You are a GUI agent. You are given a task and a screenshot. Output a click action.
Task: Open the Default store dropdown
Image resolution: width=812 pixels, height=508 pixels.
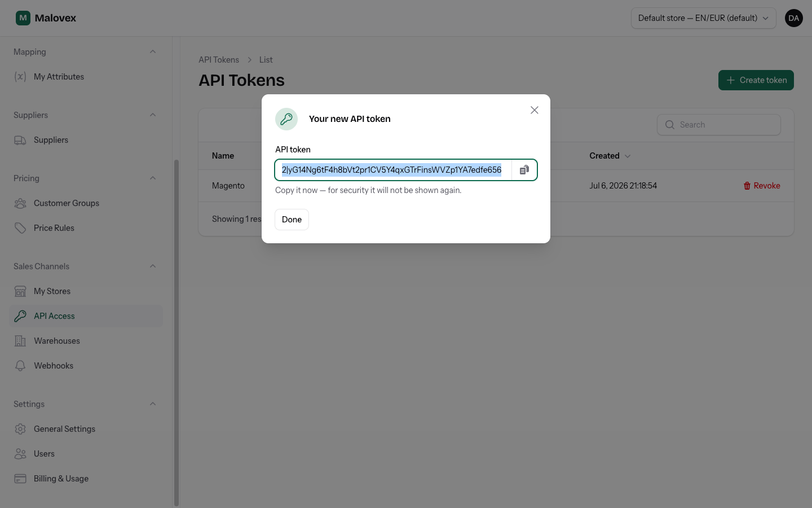pos(703,18)
